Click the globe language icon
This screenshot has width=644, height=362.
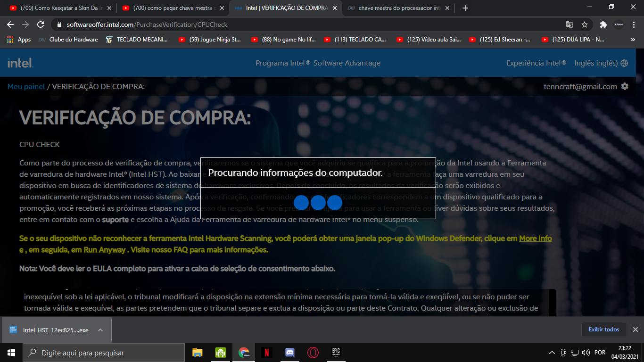coord(624,63)
